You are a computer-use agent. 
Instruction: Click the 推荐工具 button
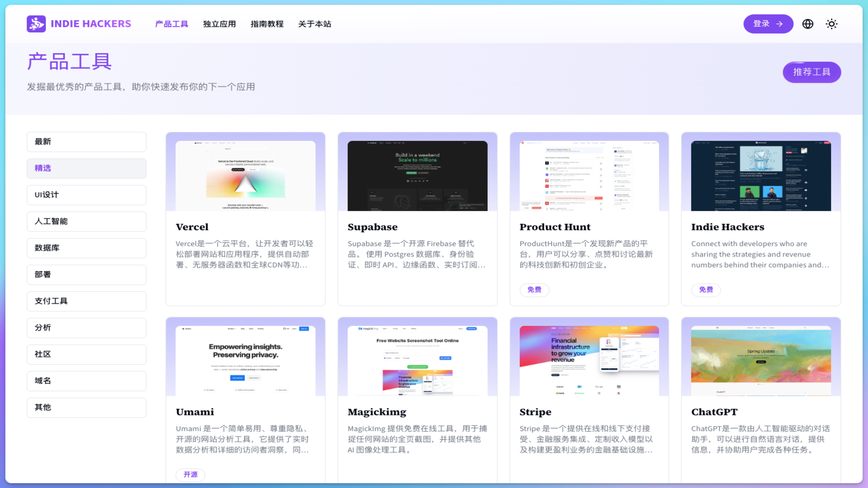coord(812,72)
